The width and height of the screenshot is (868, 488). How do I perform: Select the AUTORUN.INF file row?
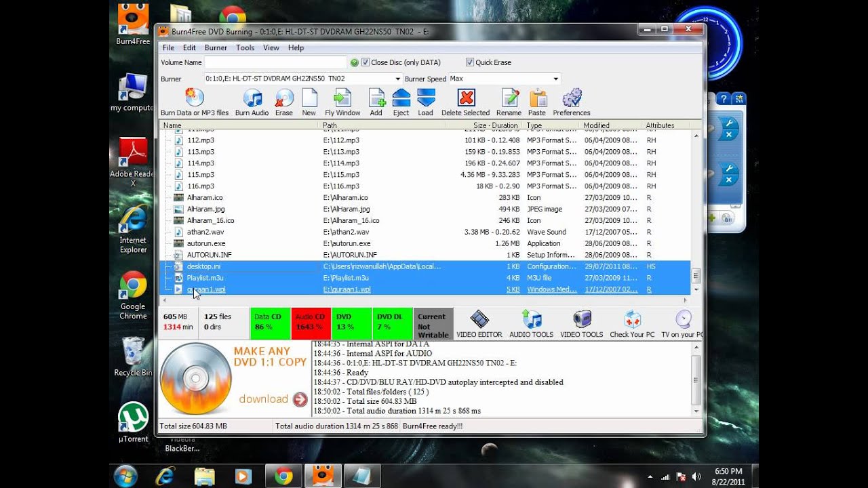tap(425, 256)
